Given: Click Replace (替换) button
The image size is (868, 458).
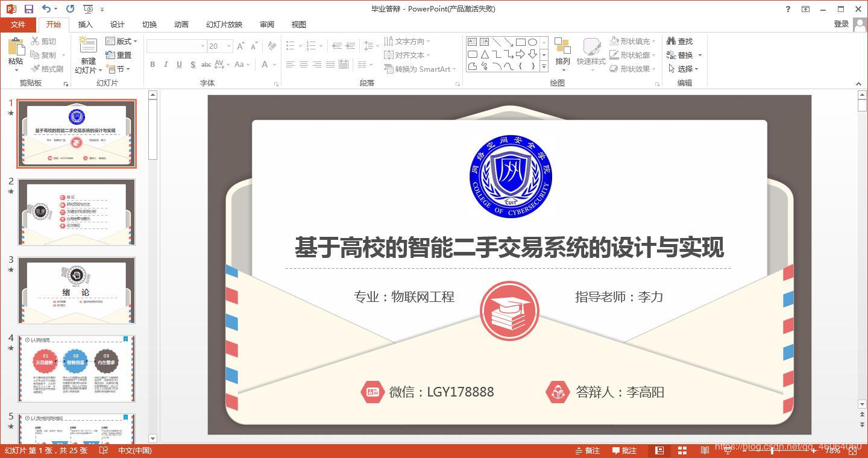Looking at the screenshot, I should click(680, 55).
